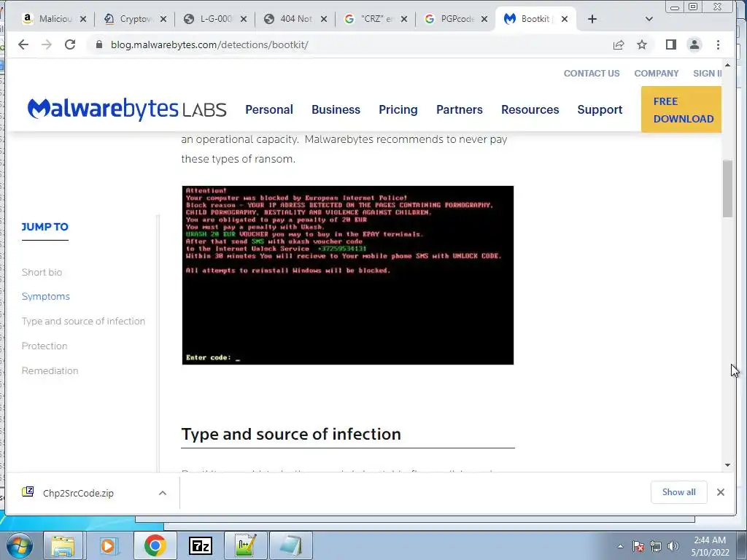Close the downloads bar
The image size is (747, 560).
721,492
